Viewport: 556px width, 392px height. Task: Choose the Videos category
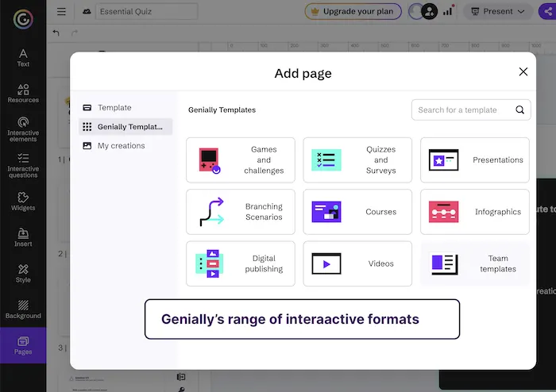[x=357, y=263]
